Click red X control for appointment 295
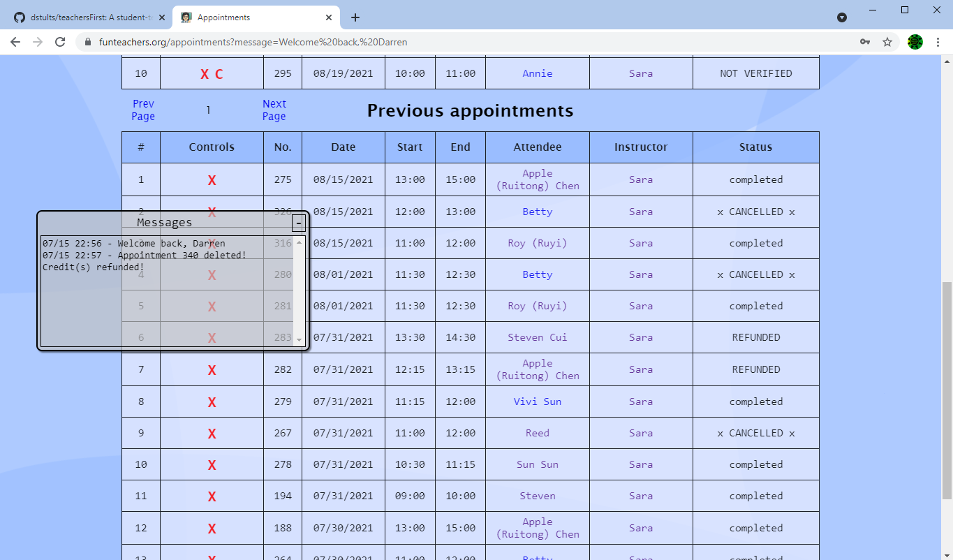Image resolution: width=953 pixels, height=560 pixels. (205, 74)
